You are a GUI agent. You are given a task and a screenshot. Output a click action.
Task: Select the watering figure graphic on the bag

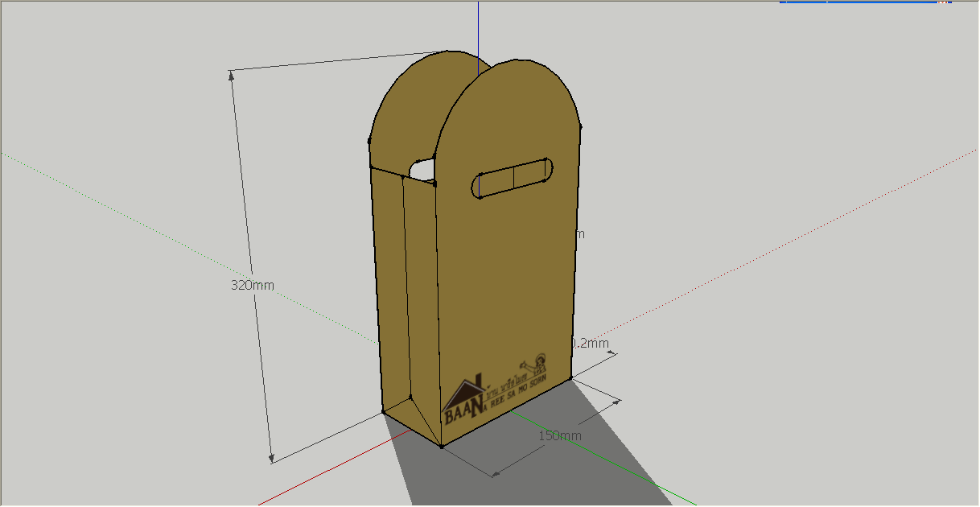pyautogui.click(x=534, y=365)
